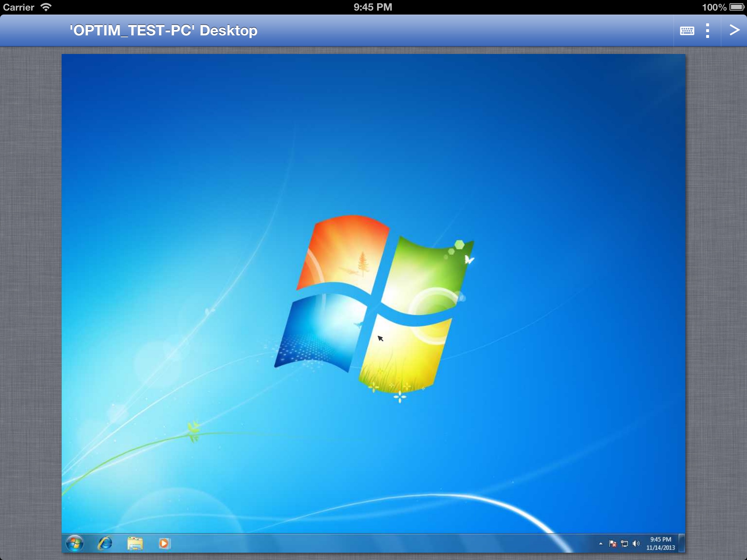
Task: Click the network connection tray icon
Action: click(x=624, y=544)
